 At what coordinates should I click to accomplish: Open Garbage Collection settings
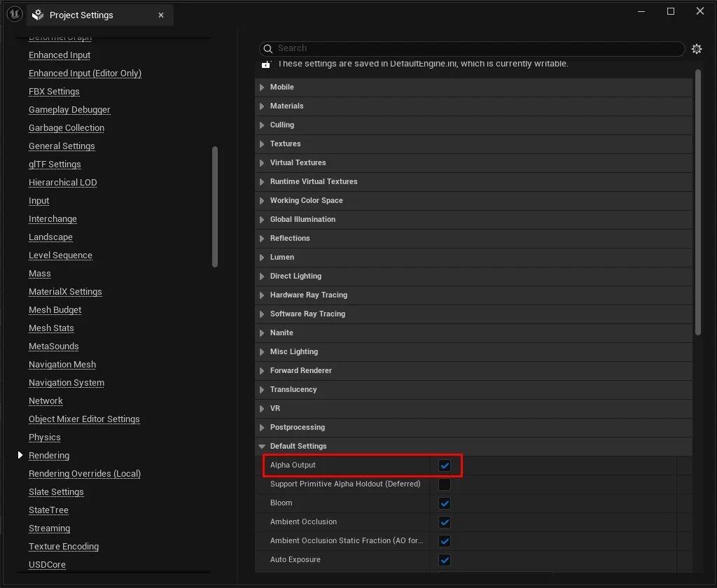click(67, 129)
